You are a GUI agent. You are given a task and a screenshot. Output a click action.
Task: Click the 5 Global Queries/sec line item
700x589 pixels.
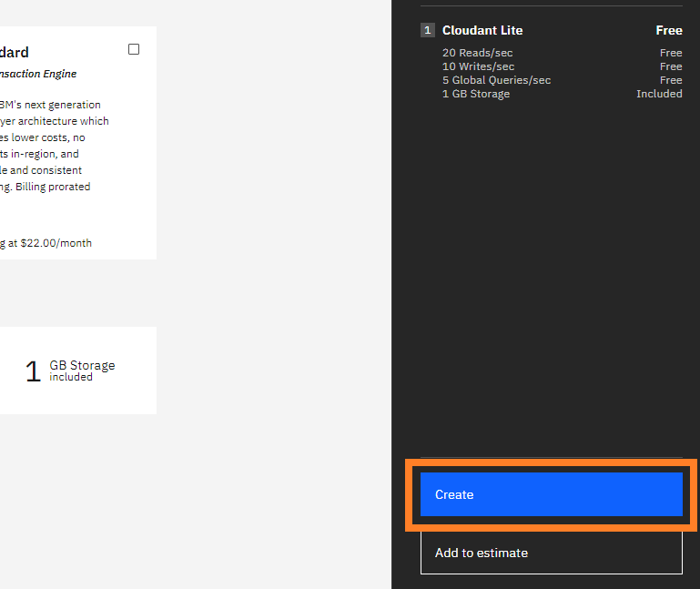point(496,80)
